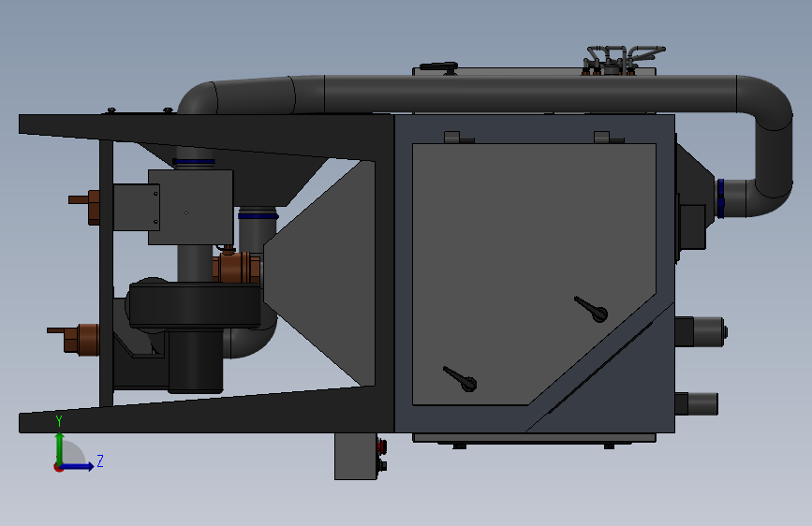Select the lower outlet stub on right side
This screenshot has width=812, height=526.
pos(697,403)
